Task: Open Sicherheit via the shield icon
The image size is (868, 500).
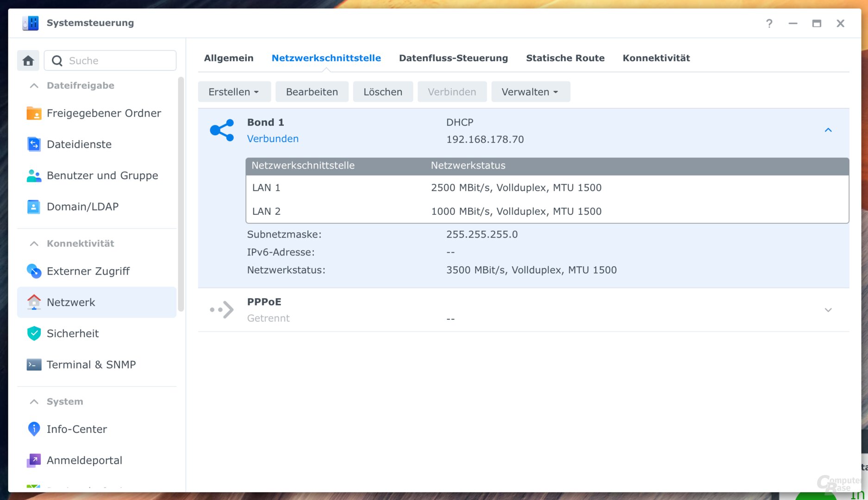Action: [x=34, y=333]
